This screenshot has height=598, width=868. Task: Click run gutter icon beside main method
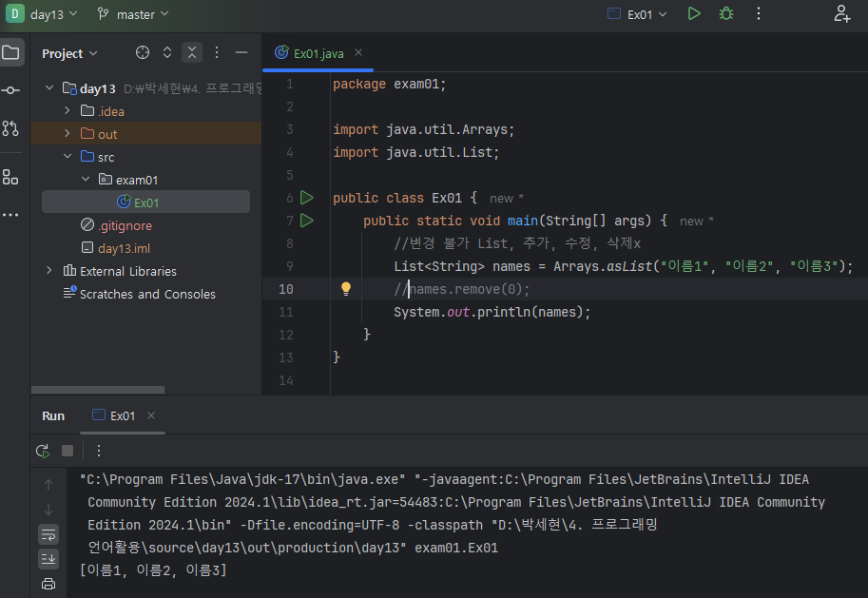point(306,221)
